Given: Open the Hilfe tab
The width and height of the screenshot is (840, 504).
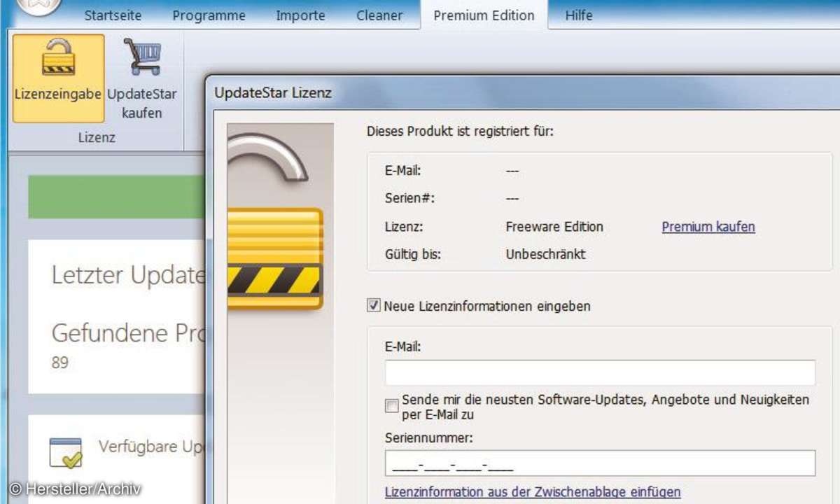Looking at the screenshot, I should point(579,15).
